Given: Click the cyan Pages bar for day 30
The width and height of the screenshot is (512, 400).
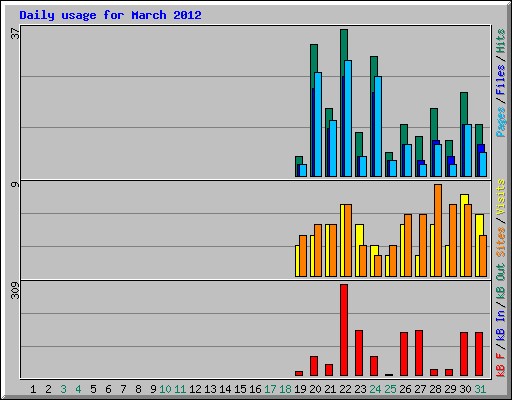Looking at the screenshot, I should [468, 150].
